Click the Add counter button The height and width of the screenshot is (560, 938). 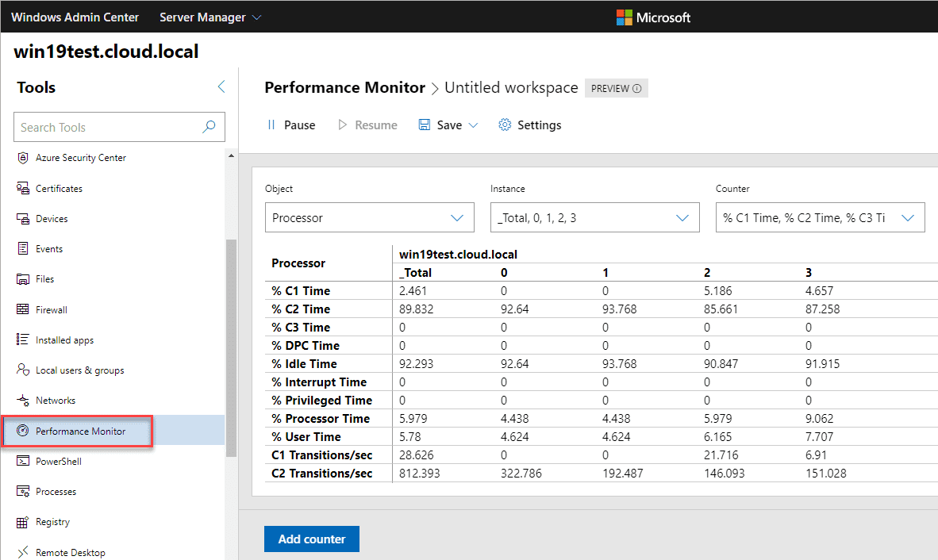point(311,539)
